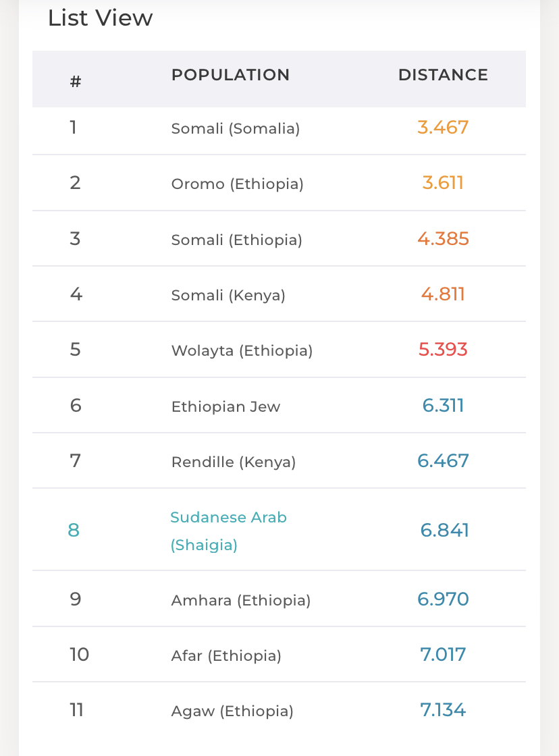Click the DISTANCE column header
Image resolution: width=559 pixels, height=756 pixels.
[443, 75]
